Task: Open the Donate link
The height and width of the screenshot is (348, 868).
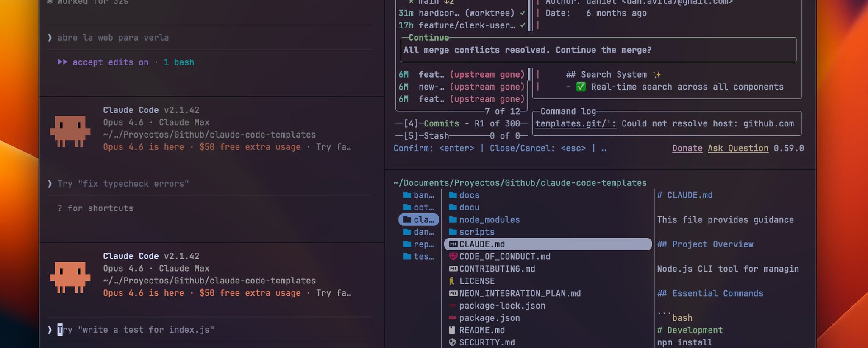Action: coord(687,148)
